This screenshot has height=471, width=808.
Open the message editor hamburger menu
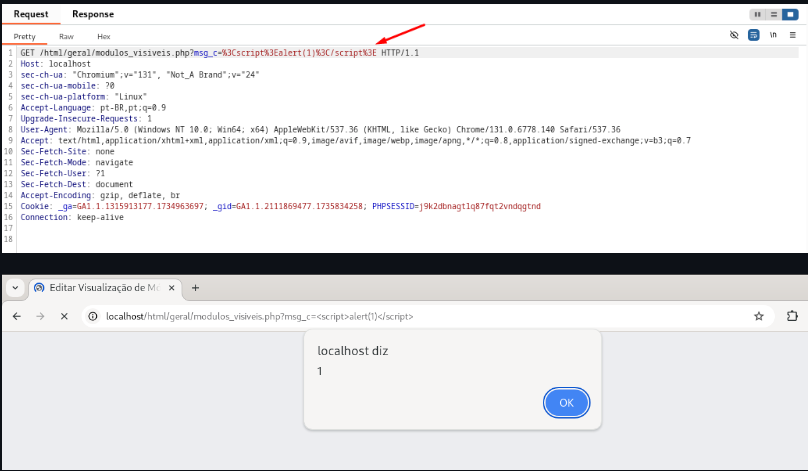(793, 35)
